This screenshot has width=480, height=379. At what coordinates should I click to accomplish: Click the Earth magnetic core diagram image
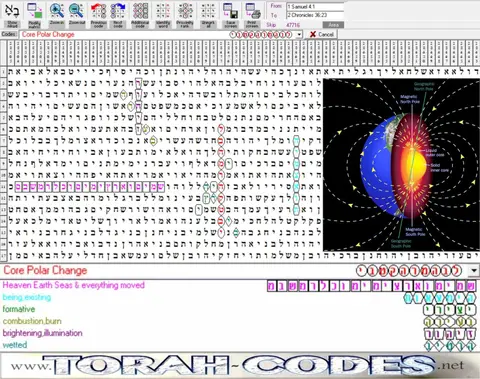tap(401, 165)
